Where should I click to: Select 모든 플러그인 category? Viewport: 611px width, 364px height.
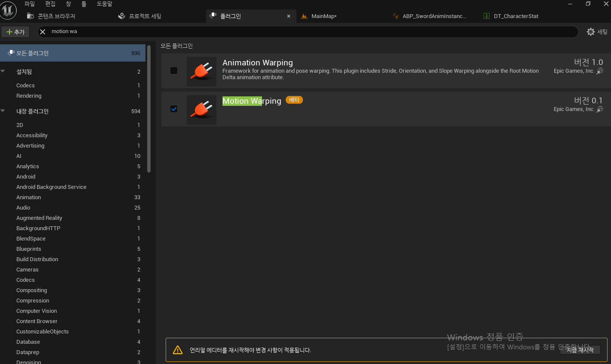click(73, 53)
